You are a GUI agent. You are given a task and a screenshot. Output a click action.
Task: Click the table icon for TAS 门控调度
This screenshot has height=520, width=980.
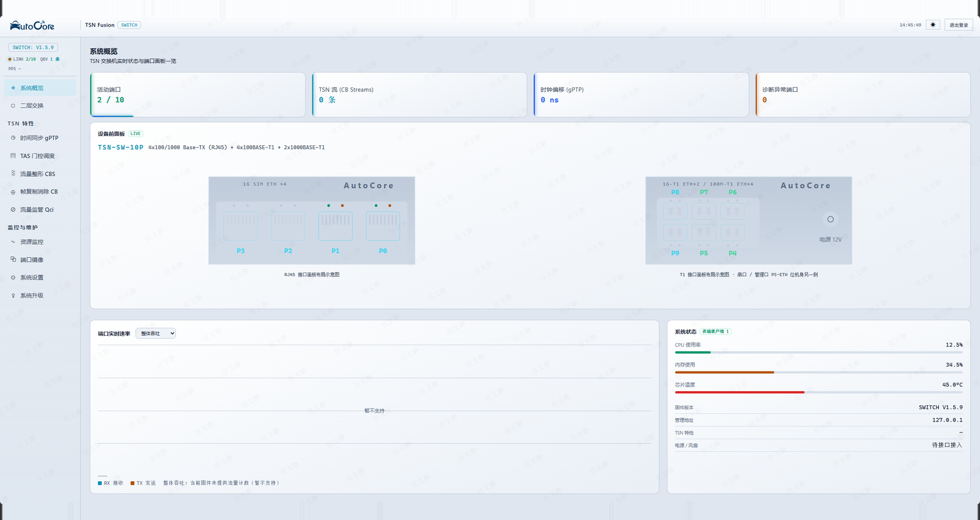13,156
